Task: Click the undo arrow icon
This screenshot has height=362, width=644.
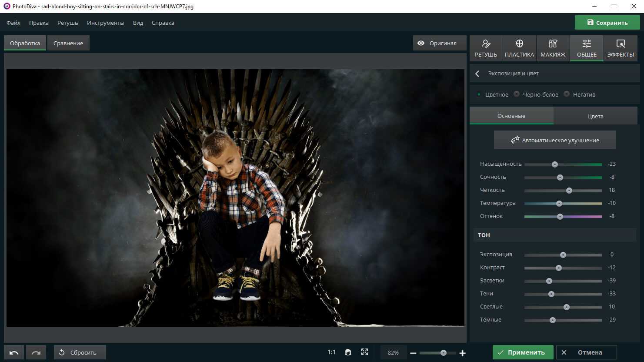Action: [14, 352]
